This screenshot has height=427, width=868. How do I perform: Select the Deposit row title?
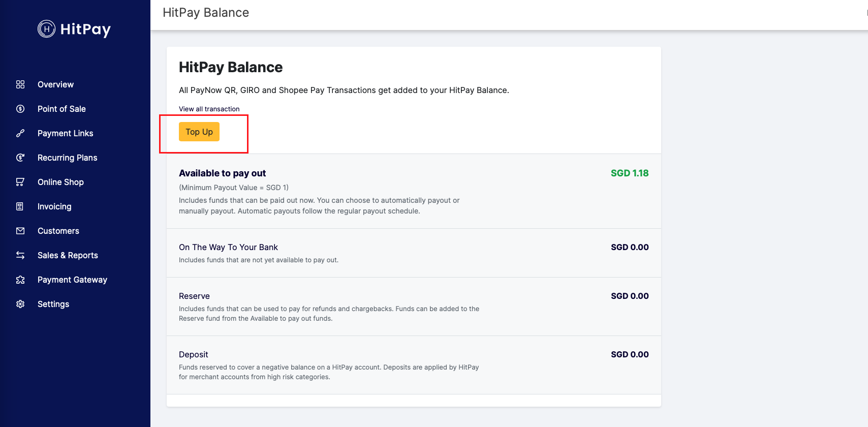click(x=193, y=354)
